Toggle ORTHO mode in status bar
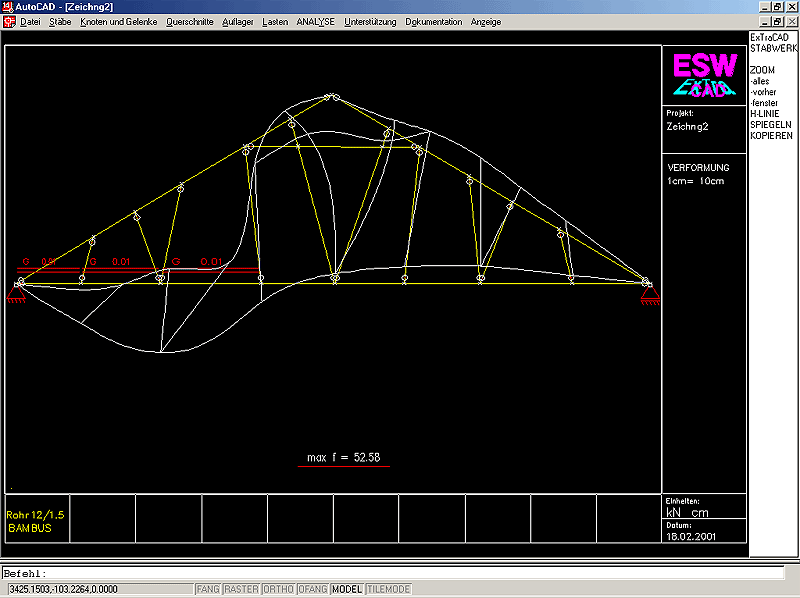This screenshot has height=598, width=800. (x=278, y=589)
